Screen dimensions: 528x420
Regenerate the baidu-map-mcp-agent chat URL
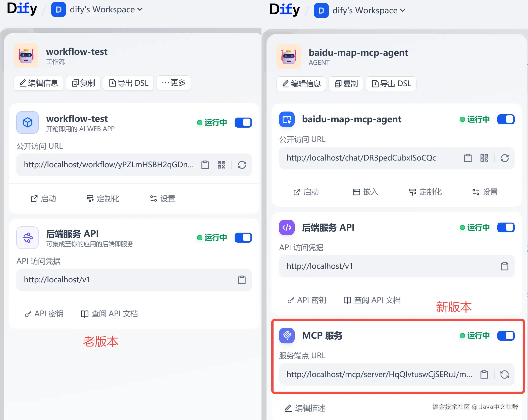tap(504, 158)
